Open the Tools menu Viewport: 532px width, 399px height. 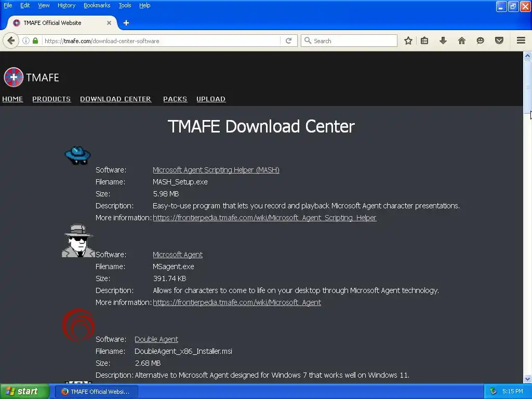pos(125,5)
